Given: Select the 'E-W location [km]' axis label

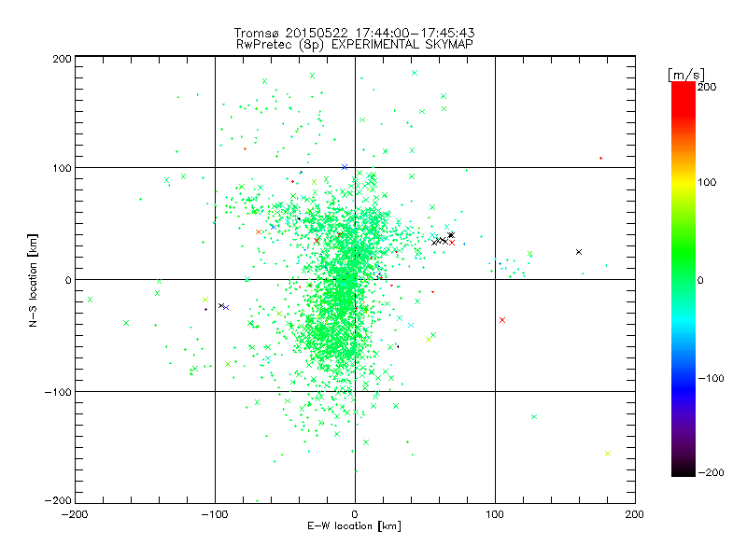Looking at the screenshot, I should tap(354, 526).
